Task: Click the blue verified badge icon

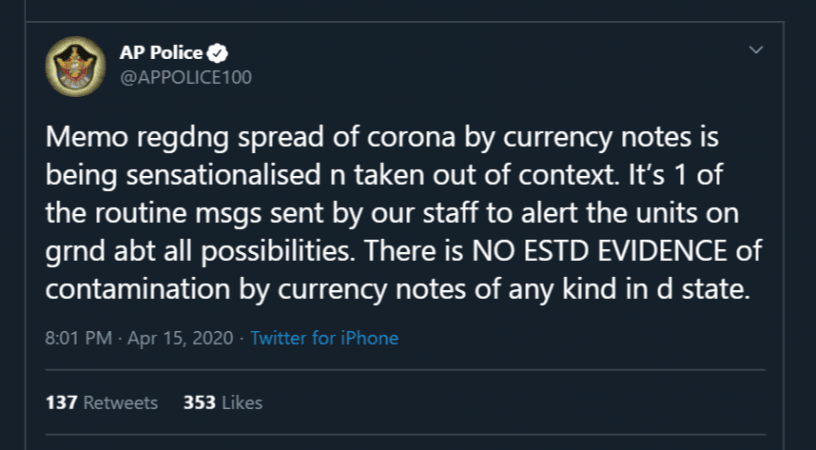Action: [x=217, y=53]
